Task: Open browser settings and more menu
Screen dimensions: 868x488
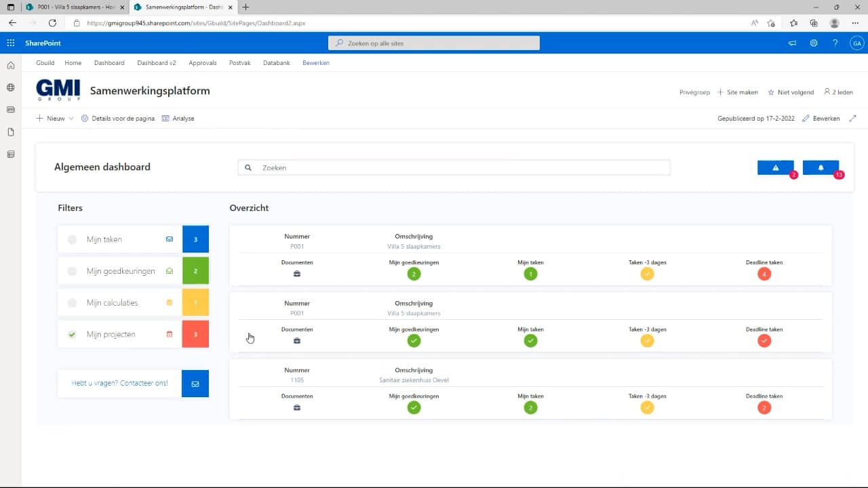Action: click(x=855, y=23)
